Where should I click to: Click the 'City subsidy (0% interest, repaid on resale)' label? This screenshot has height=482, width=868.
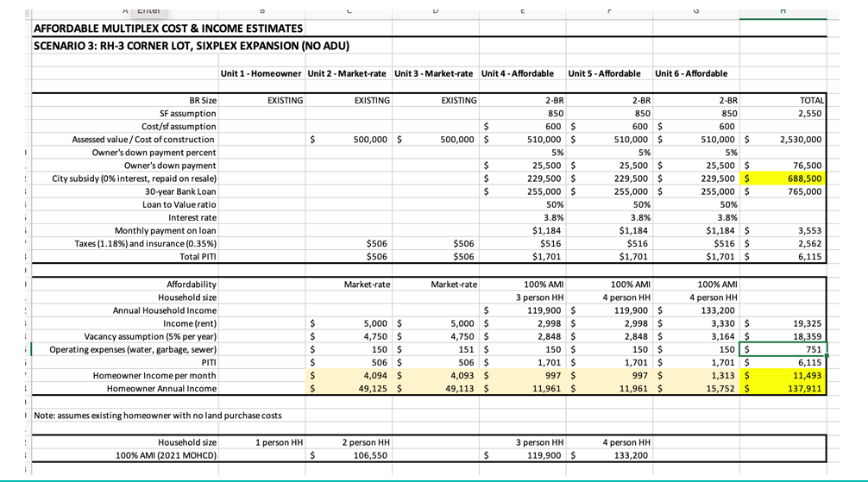(x=135, y=178)
